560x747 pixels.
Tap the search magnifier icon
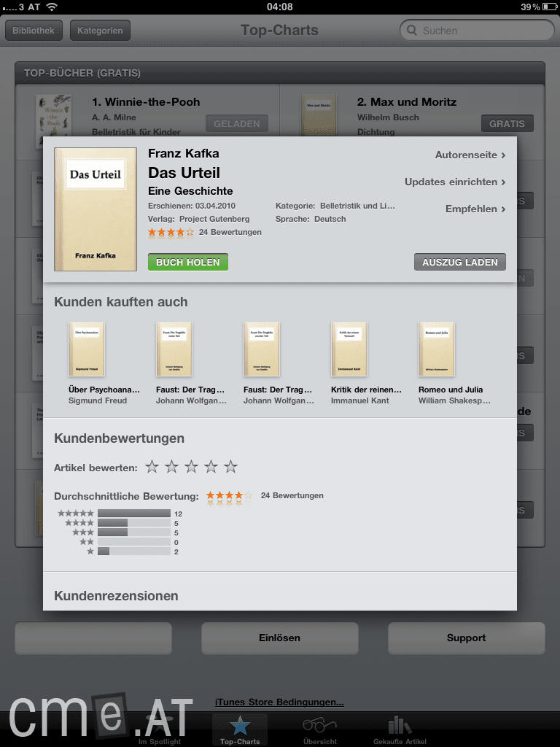tap(412, 31)
